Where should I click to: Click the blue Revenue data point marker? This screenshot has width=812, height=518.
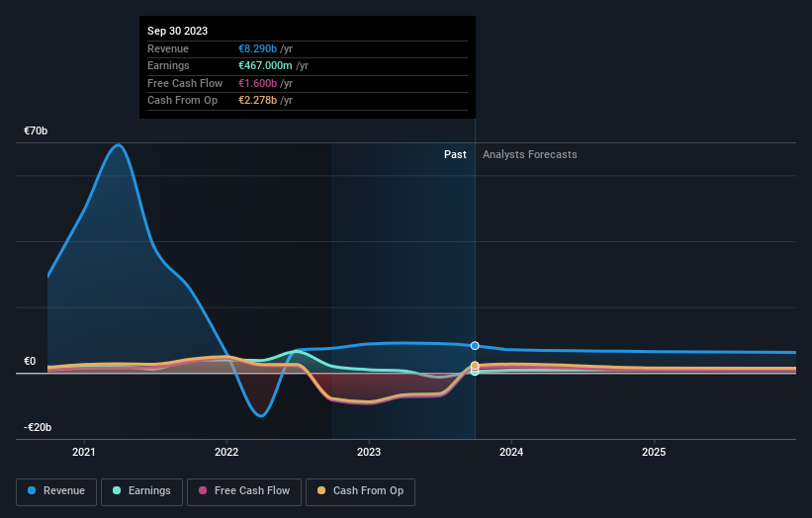point(475,346)
